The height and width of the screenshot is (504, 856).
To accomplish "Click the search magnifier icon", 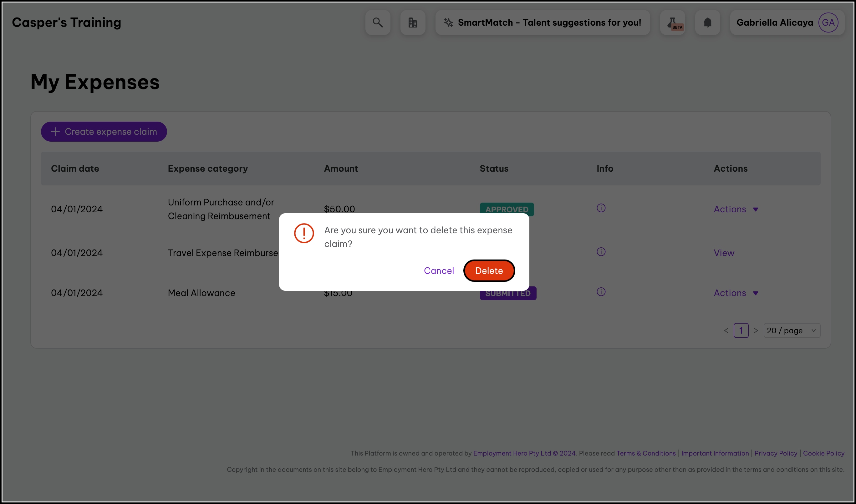I will pos(378,23).
